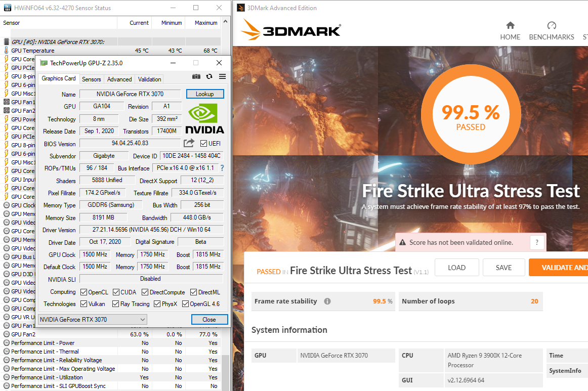Click the GPU-Z refresh icon
The image size is (588, 391).
tap(209, 76)
